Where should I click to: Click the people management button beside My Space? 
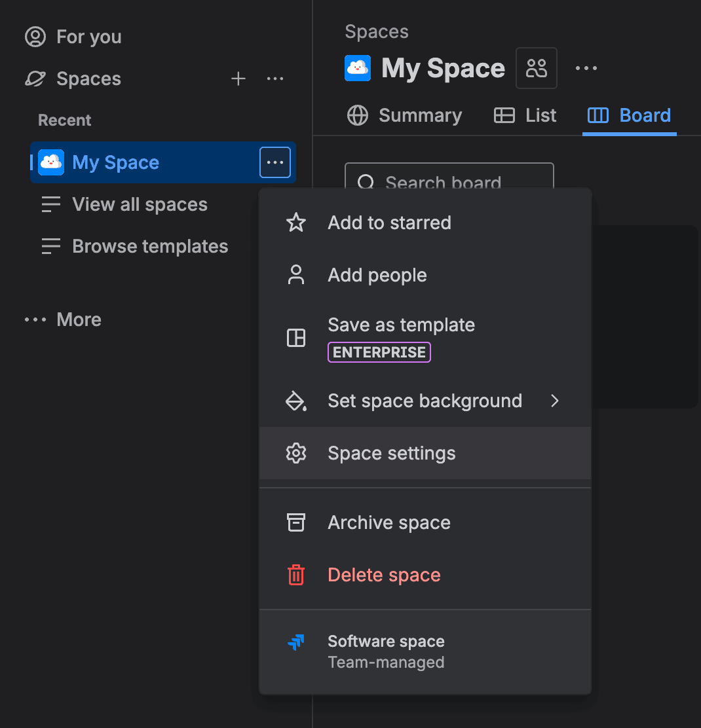click(x=536, y=68)
